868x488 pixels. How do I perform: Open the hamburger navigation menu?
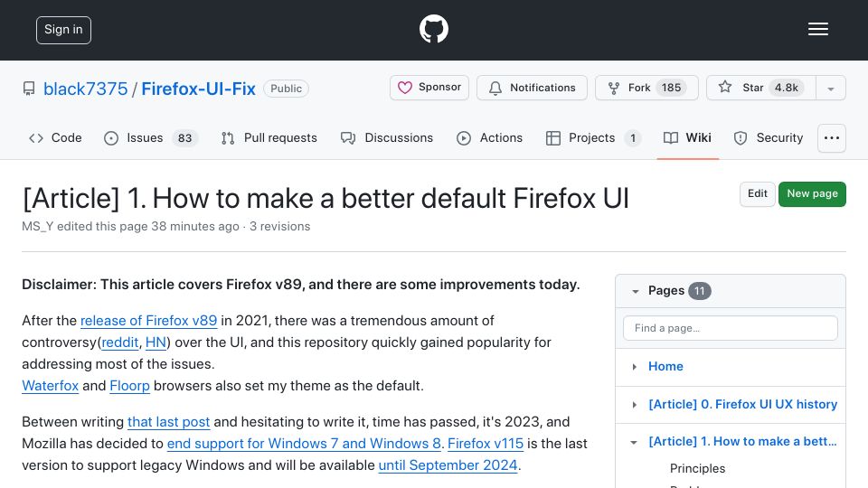pos(817,29)
